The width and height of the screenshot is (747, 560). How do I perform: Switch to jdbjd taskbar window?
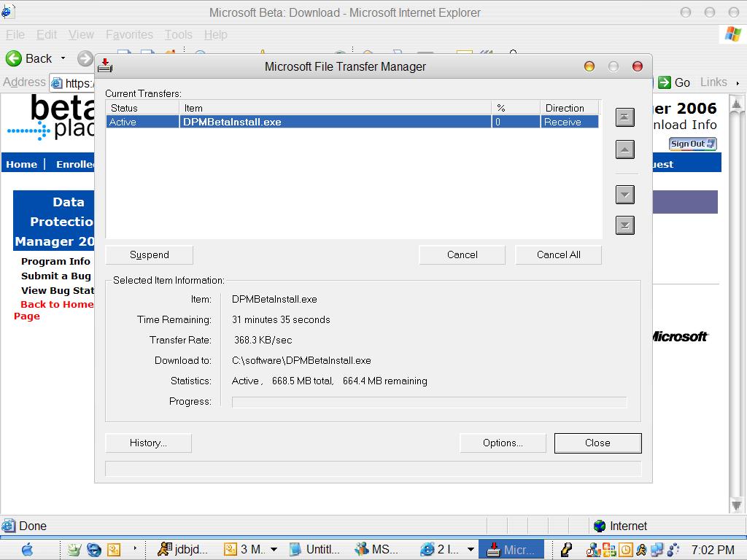(183, 550)
